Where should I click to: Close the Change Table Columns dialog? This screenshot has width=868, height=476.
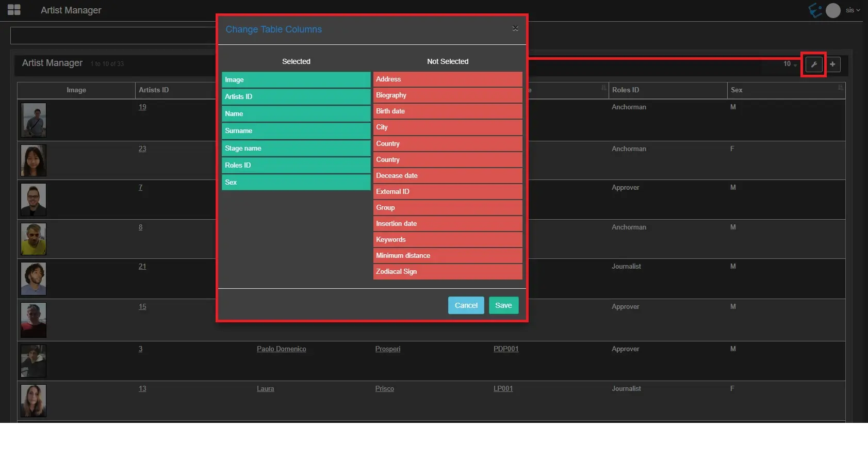pyautogui.click(x=515, y=28)
